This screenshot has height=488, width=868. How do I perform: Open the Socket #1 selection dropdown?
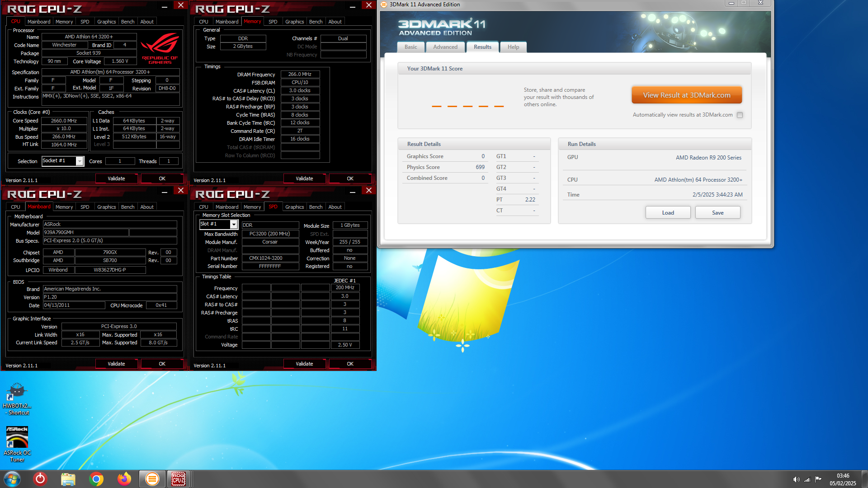tap(63, 161)
